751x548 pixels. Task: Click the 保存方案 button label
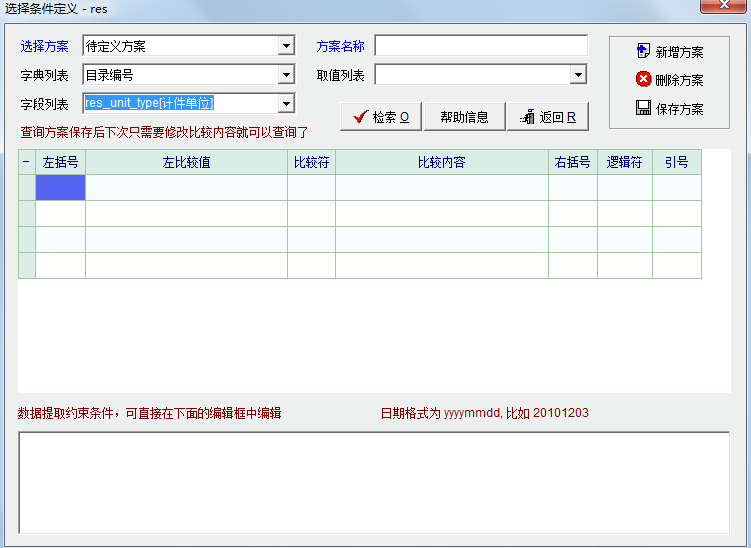tap(680, 109)
